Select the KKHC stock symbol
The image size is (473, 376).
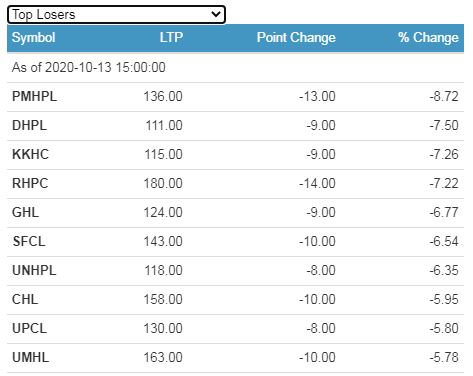coord(30,155)
